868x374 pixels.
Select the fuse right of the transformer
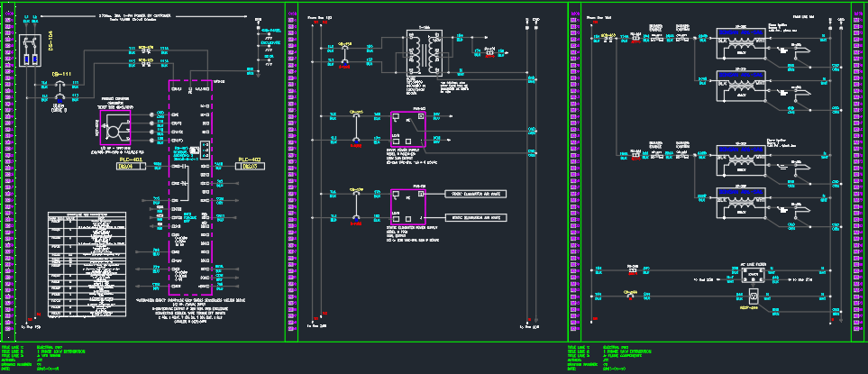coord(490,53)
